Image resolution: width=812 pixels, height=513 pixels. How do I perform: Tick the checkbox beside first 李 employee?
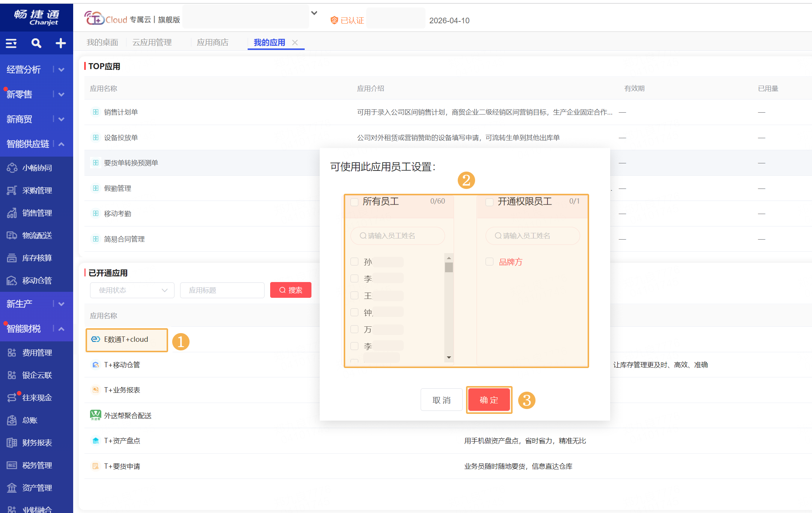pos(354,278)
